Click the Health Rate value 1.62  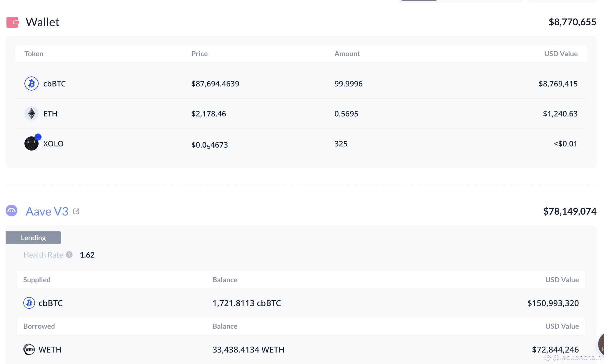click(87, 255)
